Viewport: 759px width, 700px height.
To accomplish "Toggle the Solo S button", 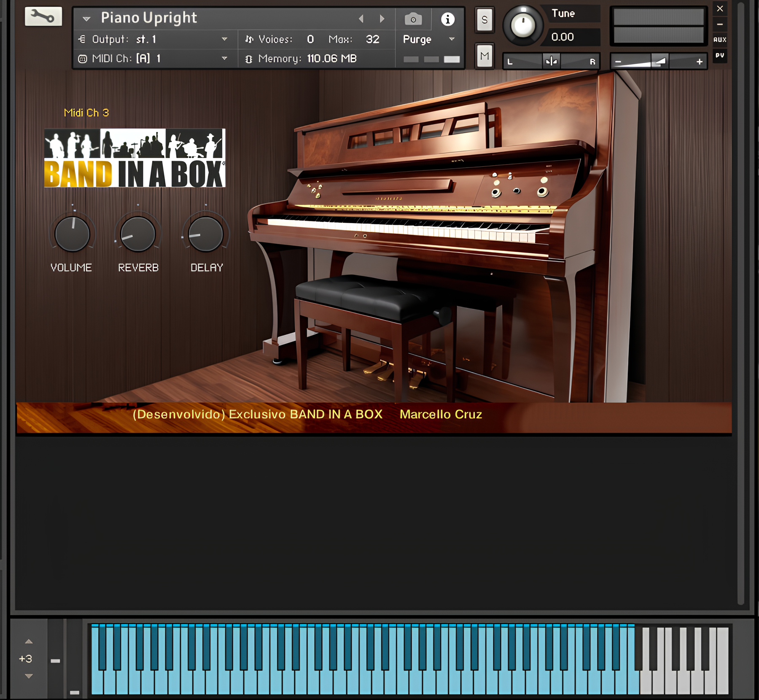I will click(484, 20).
